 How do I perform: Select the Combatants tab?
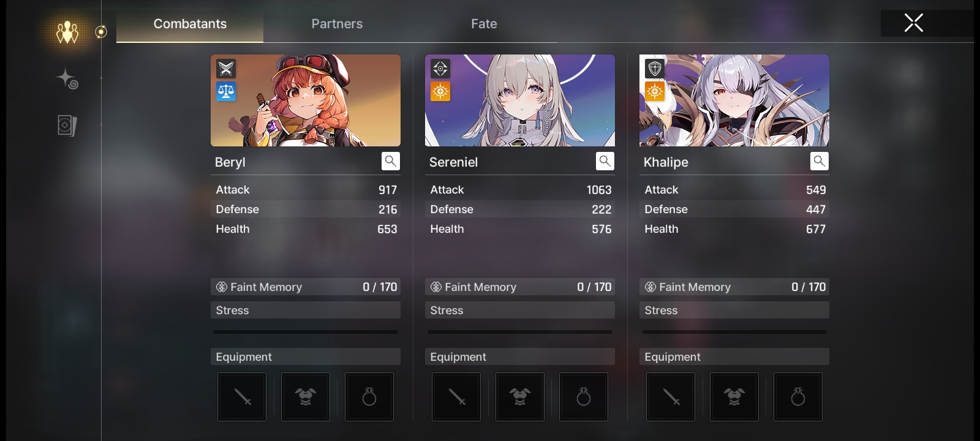tap(190, 24)
